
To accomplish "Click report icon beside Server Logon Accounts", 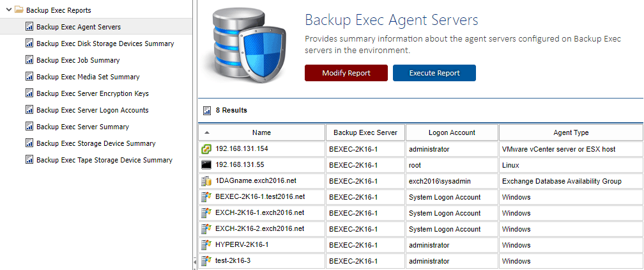I will tap(29, 110).
